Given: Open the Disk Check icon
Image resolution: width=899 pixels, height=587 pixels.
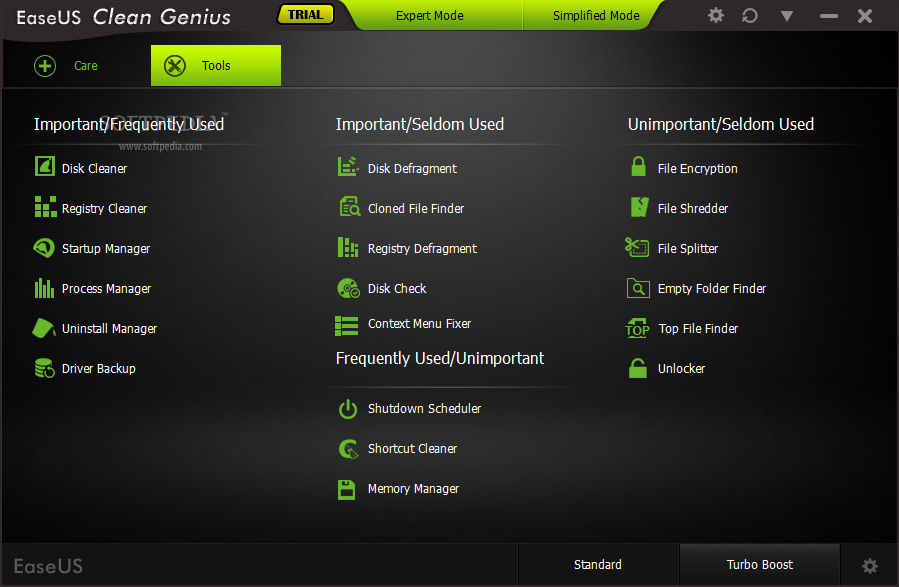Looking at the screenshot, I should 349,288.
